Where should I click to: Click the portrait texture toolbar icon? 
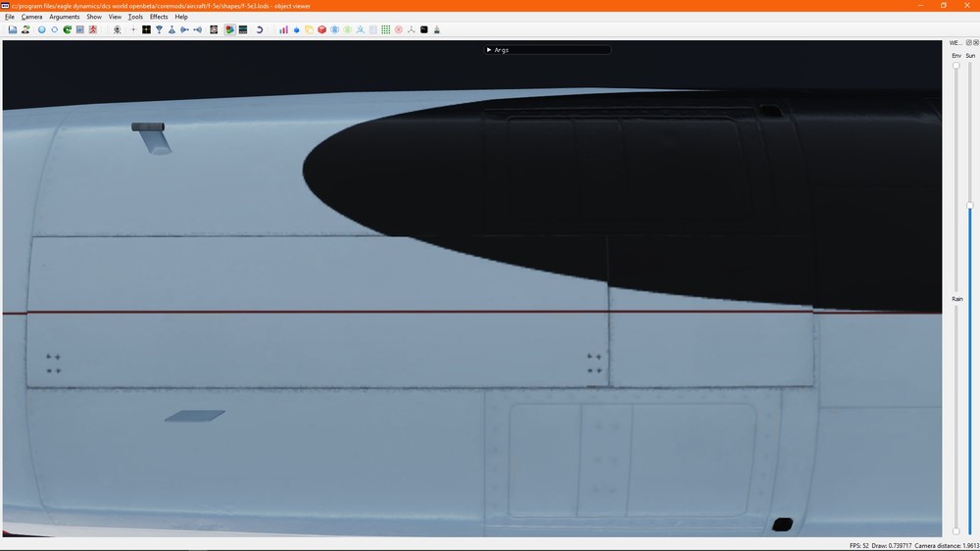[214, 29]
